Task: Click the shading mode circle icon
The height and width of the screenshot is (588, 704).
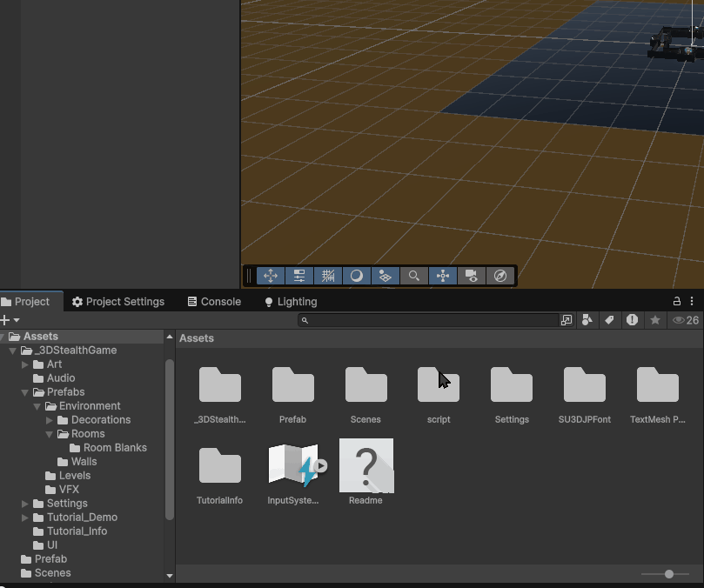Action: coord(357,276)
